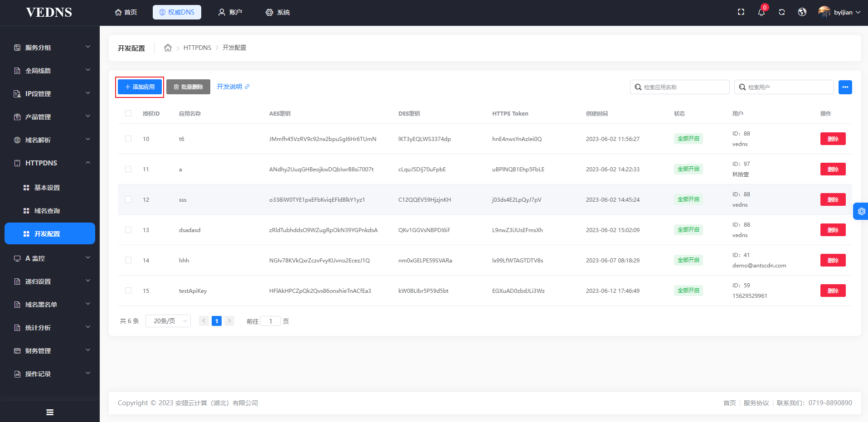The width and height of the screenshot is (868, 422).
Task: Click the HTTPDNS sidebar icon
Action: [17, 163]
